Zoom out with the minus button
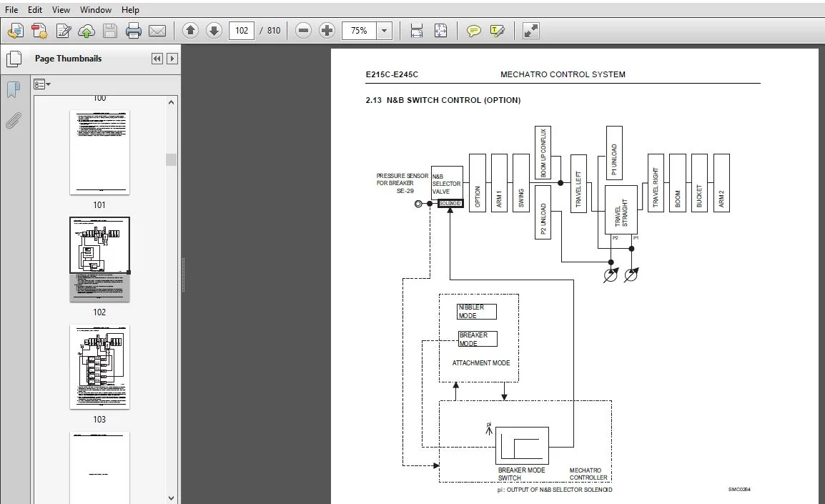Screen dimensions: 825x504 [x=304, y=31]
